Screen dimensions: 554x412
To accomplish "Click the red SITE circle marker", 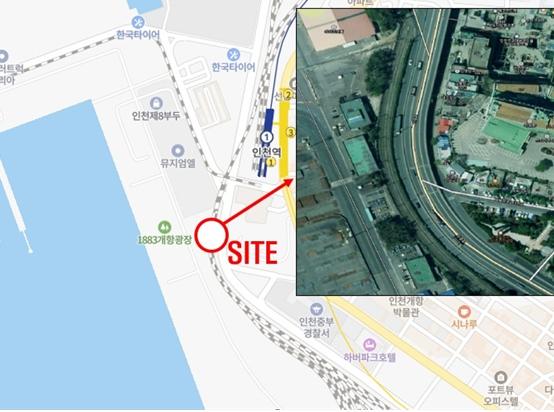I will 211,235.
